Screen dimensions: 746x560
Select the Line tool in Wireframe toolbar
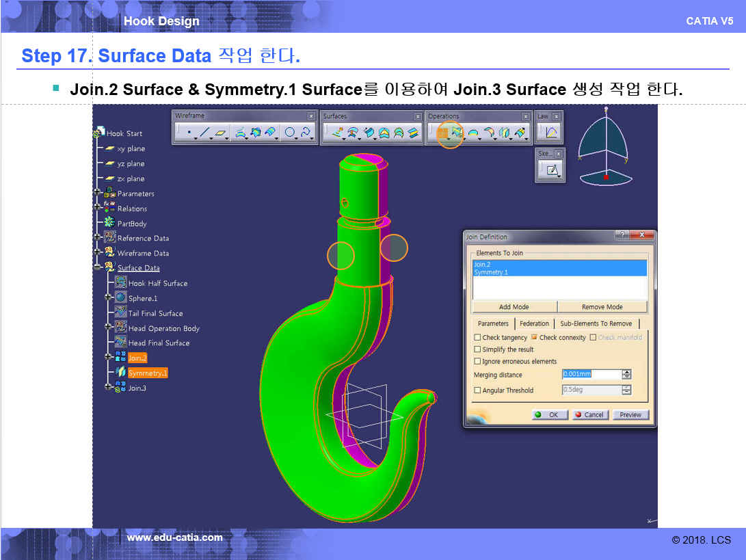coord(204,133)
